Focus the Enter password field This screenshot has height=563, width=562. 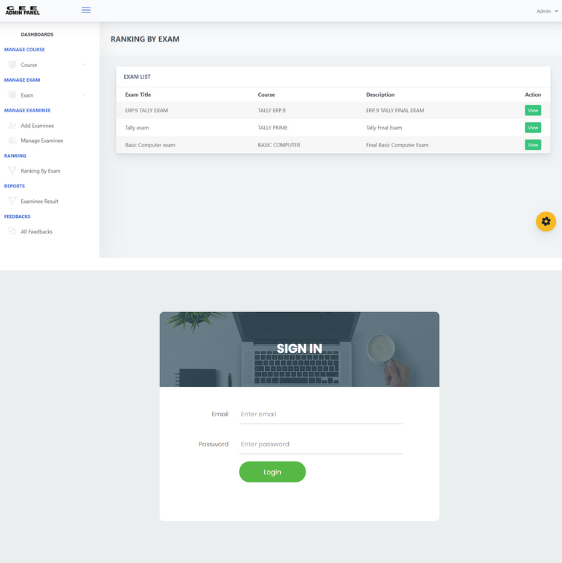321,444
